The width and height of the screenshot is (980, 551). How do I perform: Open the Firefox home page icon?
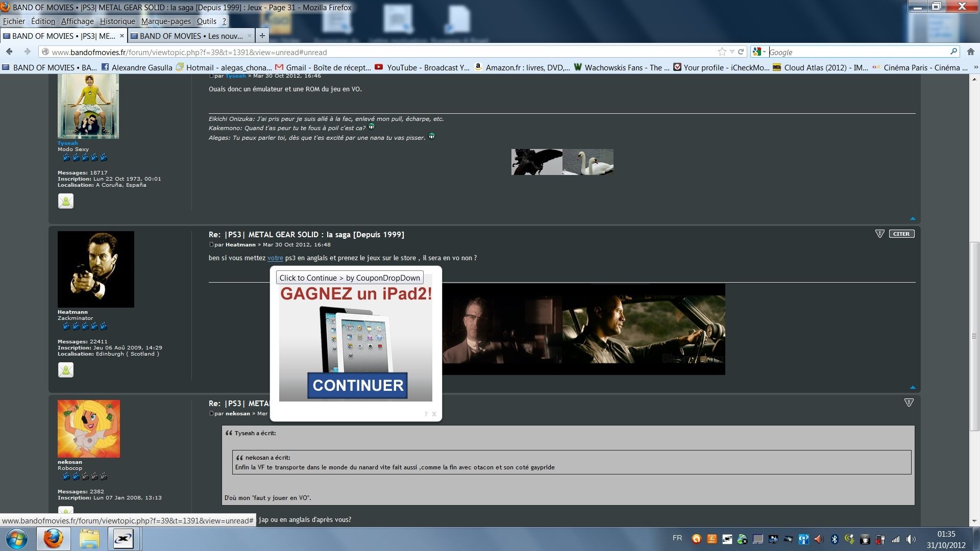[x=971, y=52]
